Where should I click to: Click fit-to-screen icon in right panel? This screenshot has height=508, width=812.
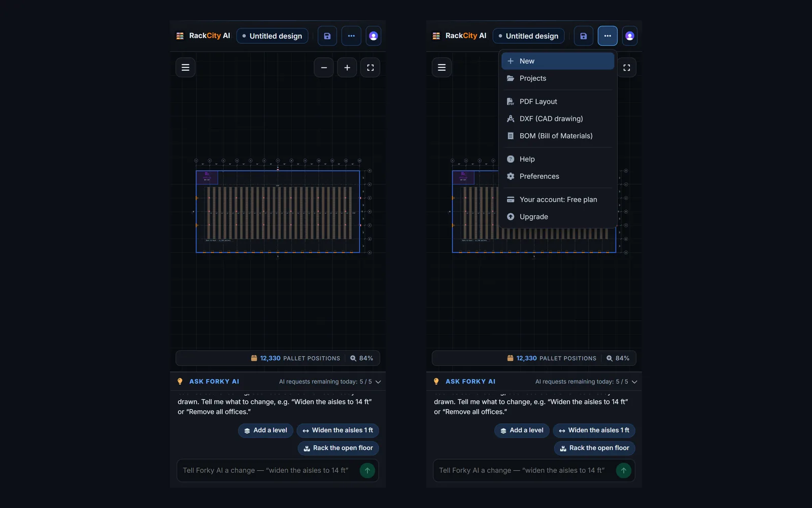coord(627,68)
